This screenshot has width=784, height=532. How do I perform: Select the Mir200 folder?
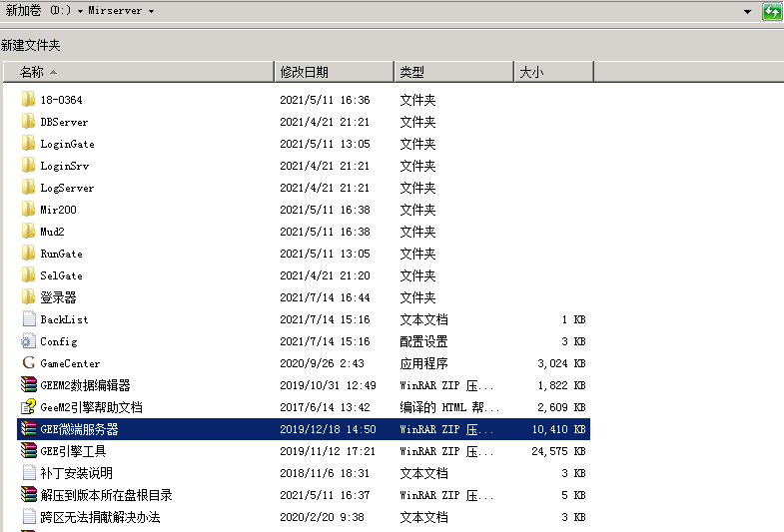click(x=58, y=210)
